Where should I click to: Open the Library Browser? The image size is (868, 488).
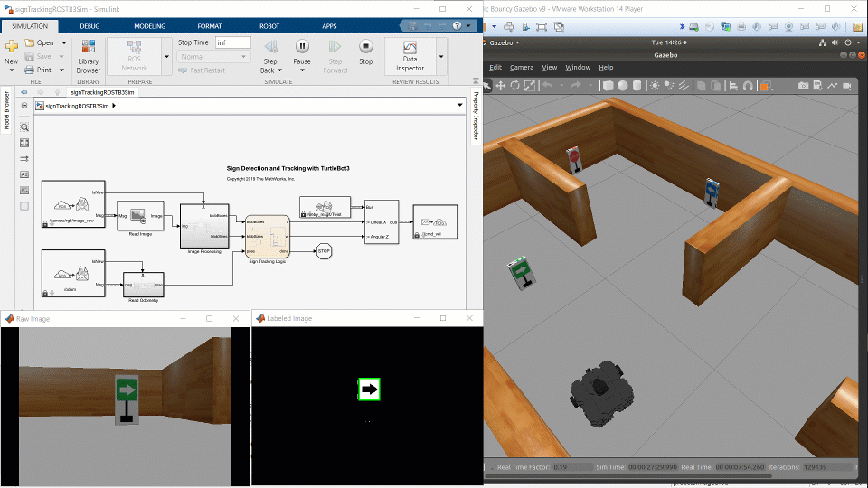point(88,55)
